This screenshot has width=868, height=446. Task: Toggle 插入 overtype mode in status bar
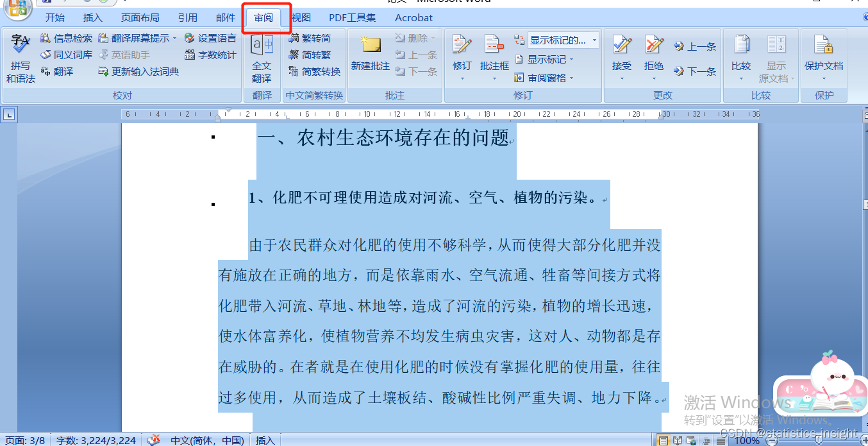coord(265,440)
